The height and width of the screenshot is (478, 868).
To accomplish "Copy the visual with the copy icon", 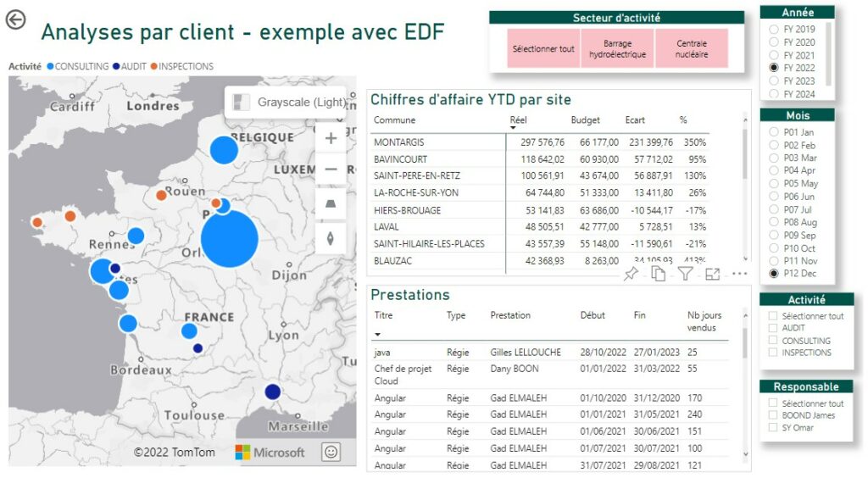I will pyautogui.click(x=658, y=274).
